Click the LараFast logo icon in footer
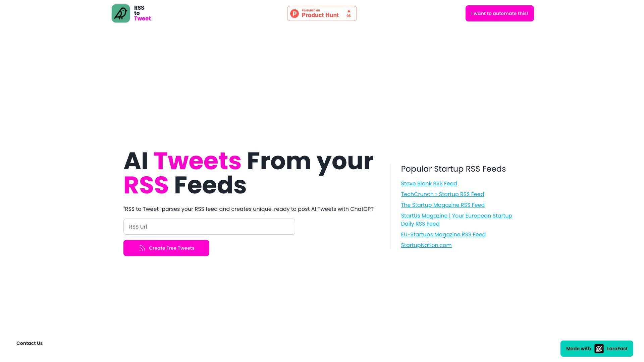 [599, 348]
